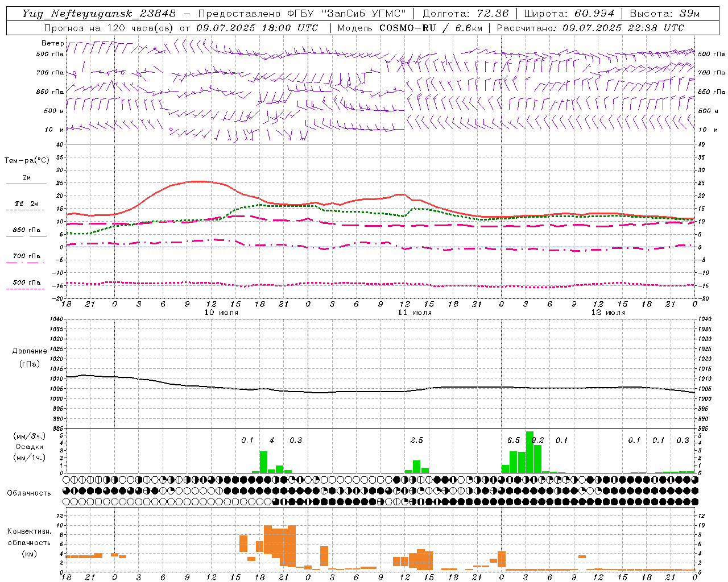Click the Давление pressure panel label

pos(30,351)
